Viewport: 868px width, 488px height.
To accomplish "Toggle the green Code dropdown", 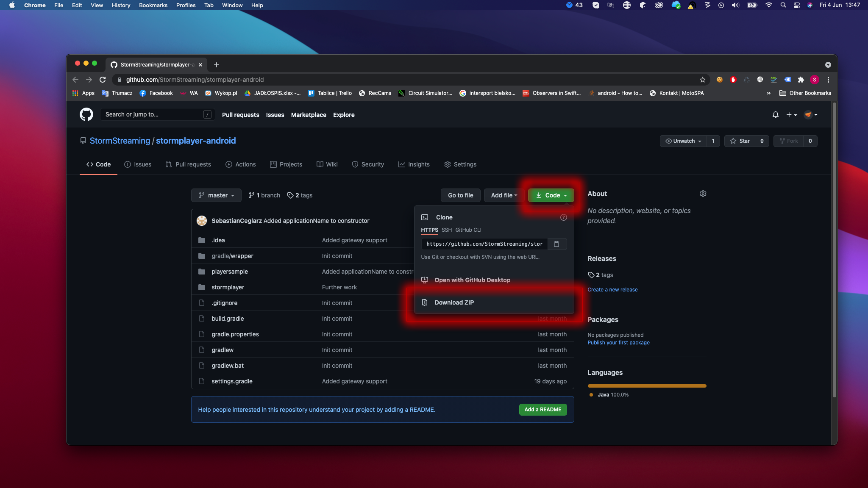I will pos(551,195).
